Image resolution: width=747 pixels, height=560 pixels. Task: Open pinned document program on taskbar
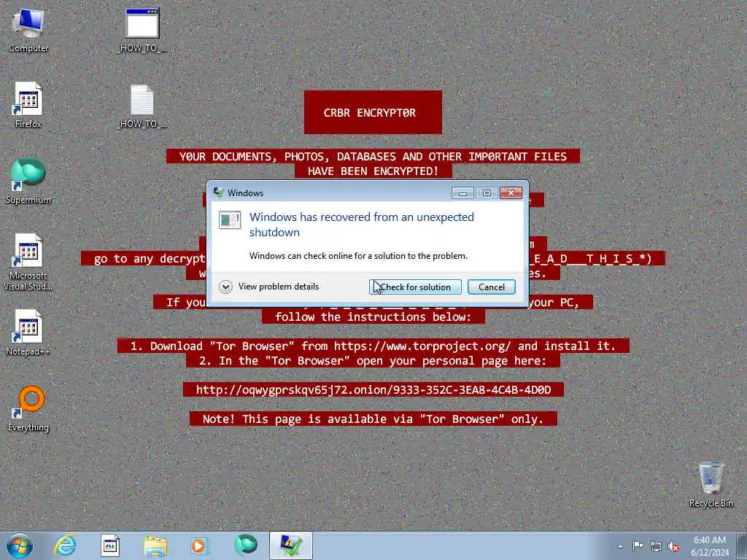(x=110, y=545)
